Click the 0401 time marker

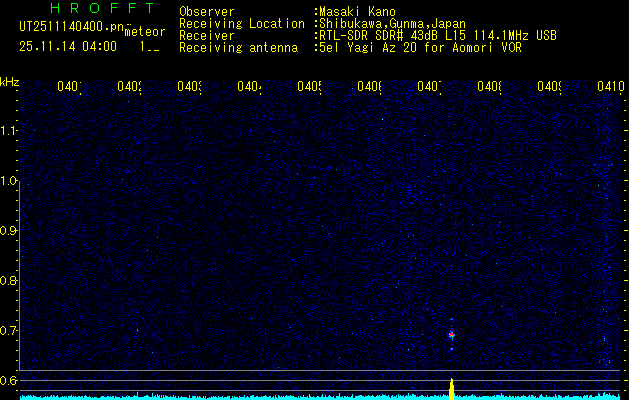click(x=69, y=86)
